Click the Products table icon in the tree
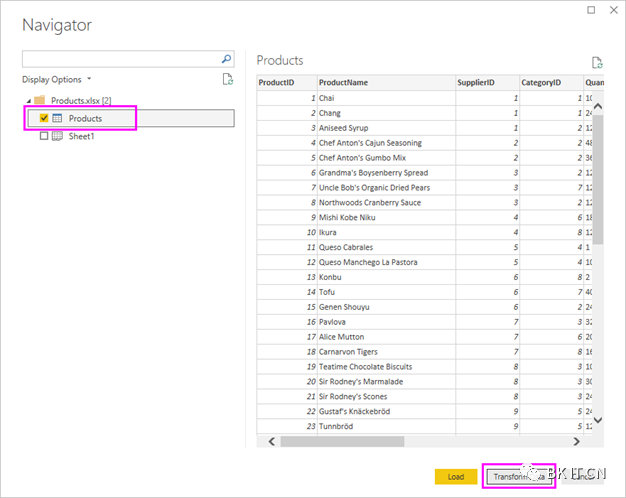The image size is (626, 498). click(57, 118)
